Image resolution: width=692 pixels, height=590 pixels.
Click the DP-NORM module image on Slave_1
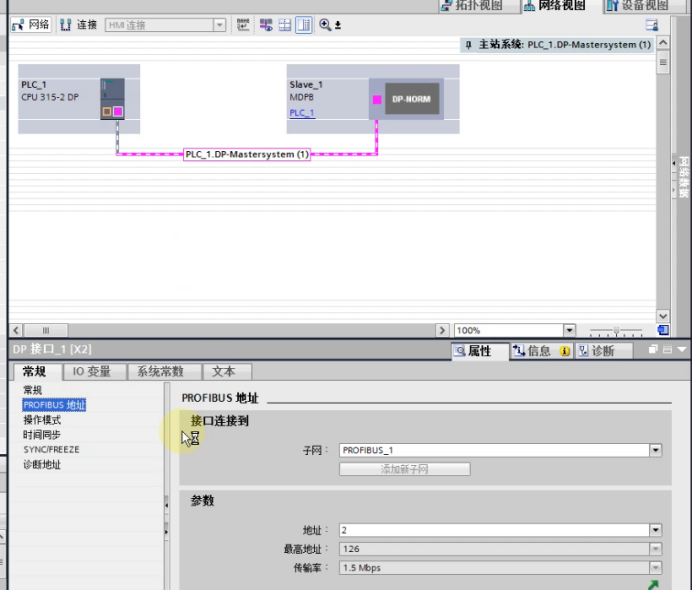click(x=412, y=99)
